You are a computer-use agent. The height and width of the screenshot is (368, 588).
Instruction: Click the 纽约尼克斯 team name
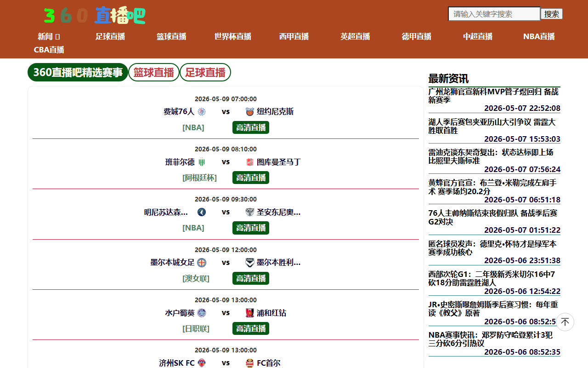[x=275, y=112]
